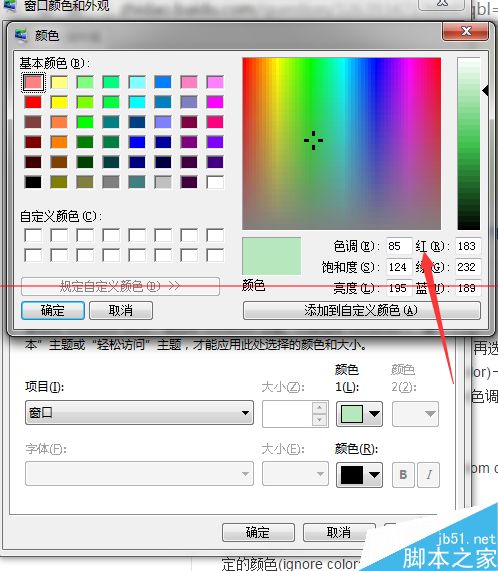The width and height of the screenshot is (498, 571).
Task: Click 添加到自定义颜色 to add the custom color
Action: click(361, 311)
